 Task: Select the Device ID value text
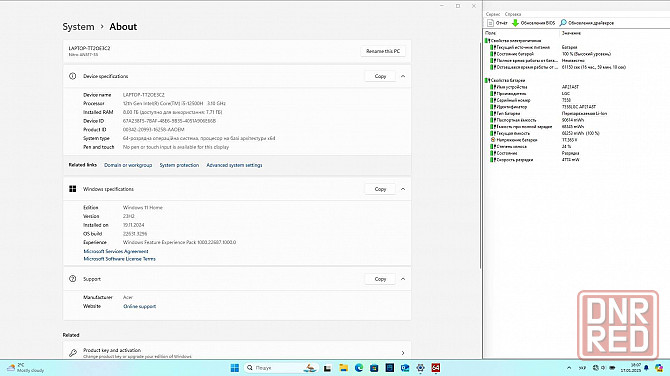click(169, 121)
